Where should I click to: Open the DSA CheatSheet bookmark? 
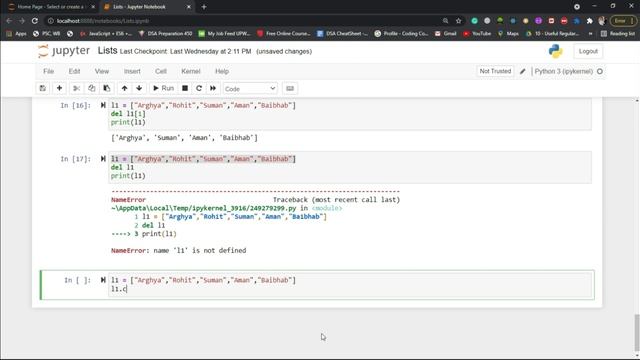click(342, 33)
